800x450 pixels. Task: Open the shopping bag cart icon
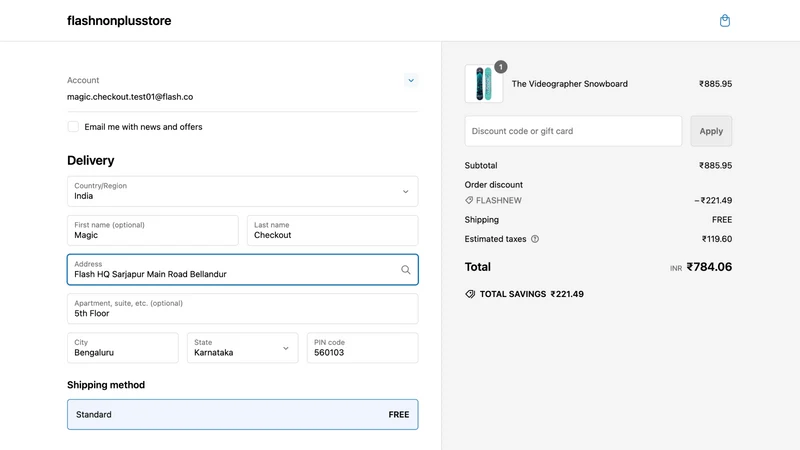pyautogui.click(x=724, y=20)
